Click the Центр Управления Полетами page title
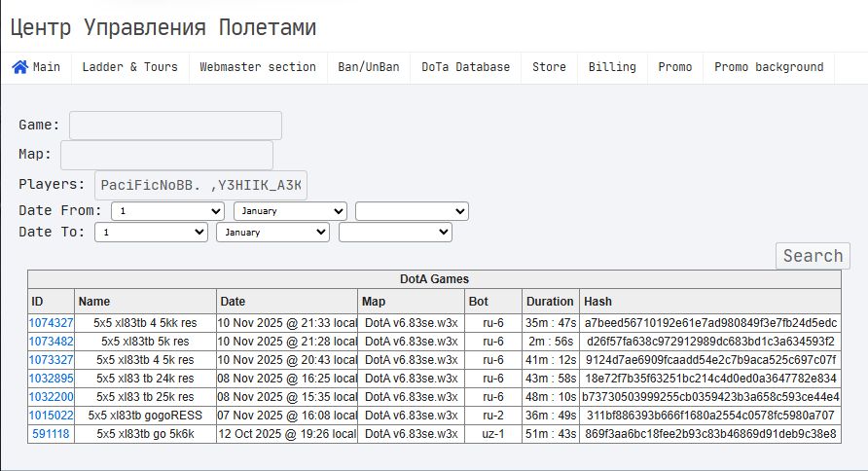Screen dimensions: 868x471 163,27
